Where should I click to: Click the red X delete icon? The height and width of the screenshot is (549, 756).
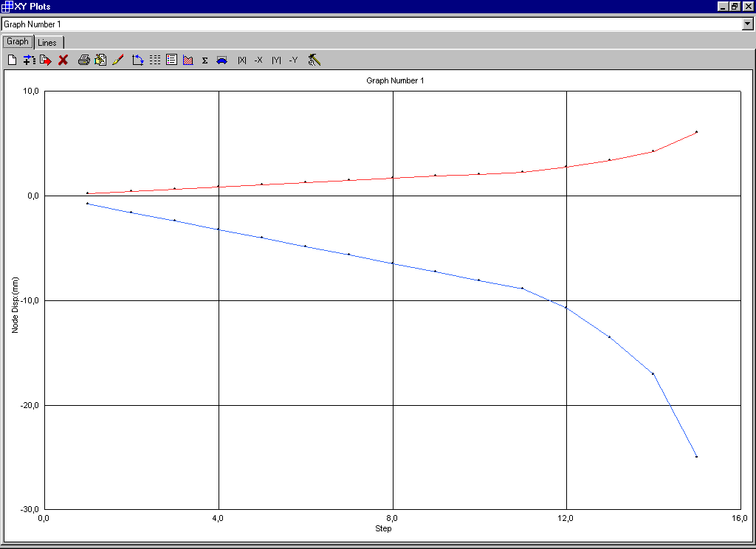coord(63,60)
